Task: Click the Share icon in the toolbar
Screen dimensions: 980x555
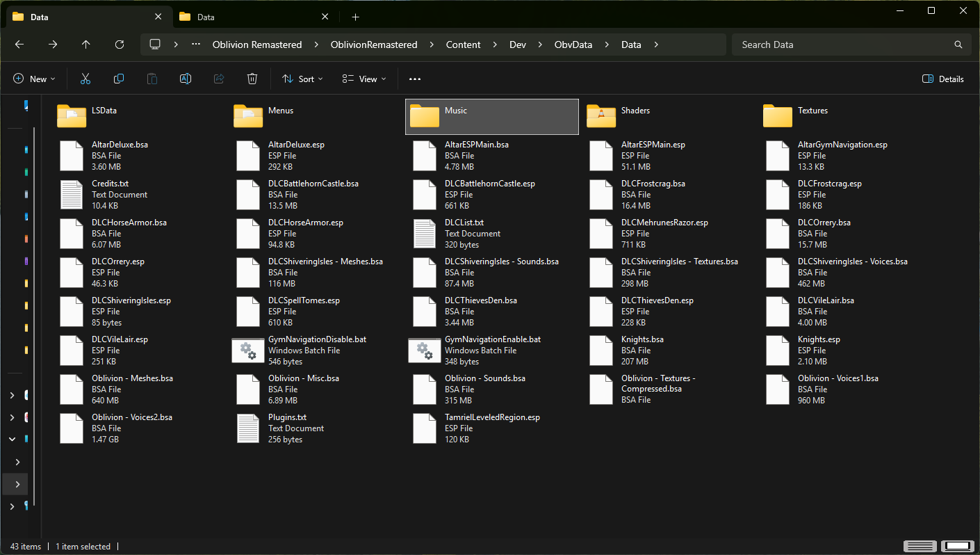Action: click(218, 78)
